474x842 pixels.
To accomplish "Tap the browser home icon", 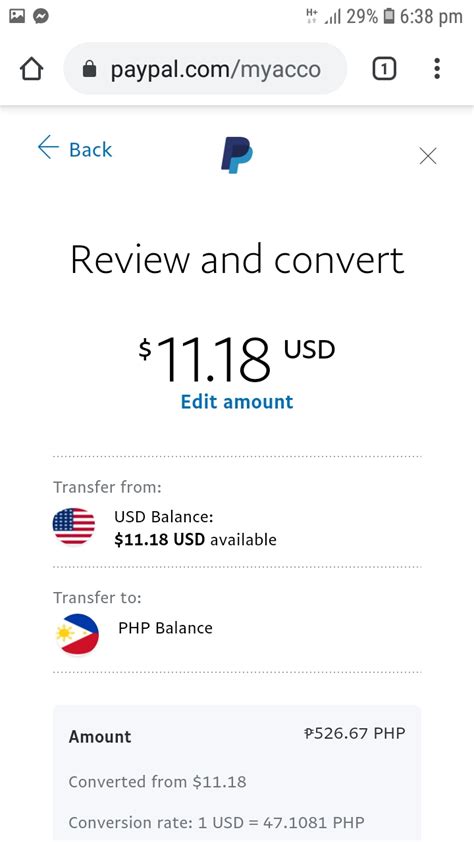I will click(x=32, y=69).
